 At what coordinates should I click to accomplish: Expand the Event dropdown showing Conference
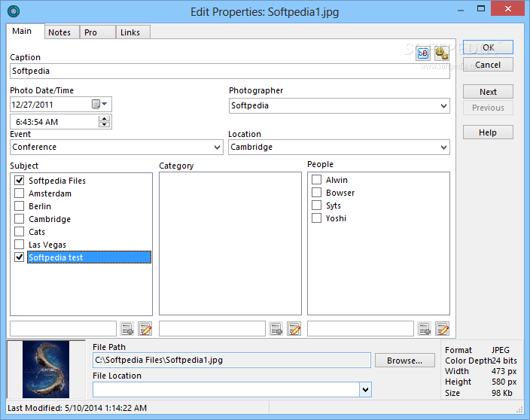tap(218, 148)
